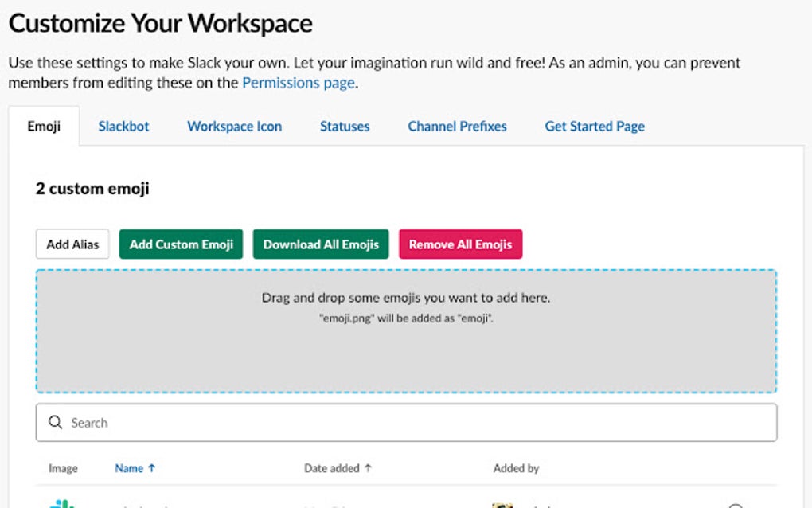Image resolution: width=812 pixels, height=508 pixels.
Task: Switch to the Statuses tab
Action: pos(344,126)
